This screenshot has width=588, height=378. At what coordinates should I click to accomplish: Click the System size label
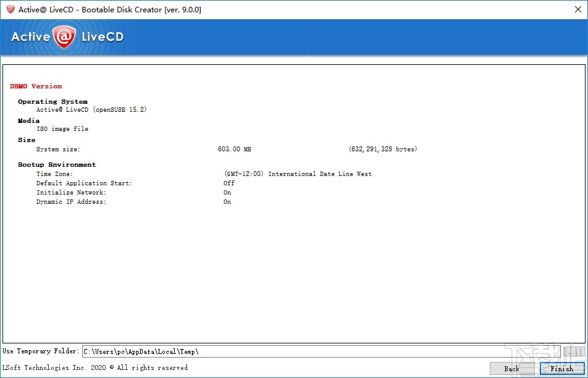[58, 149]
